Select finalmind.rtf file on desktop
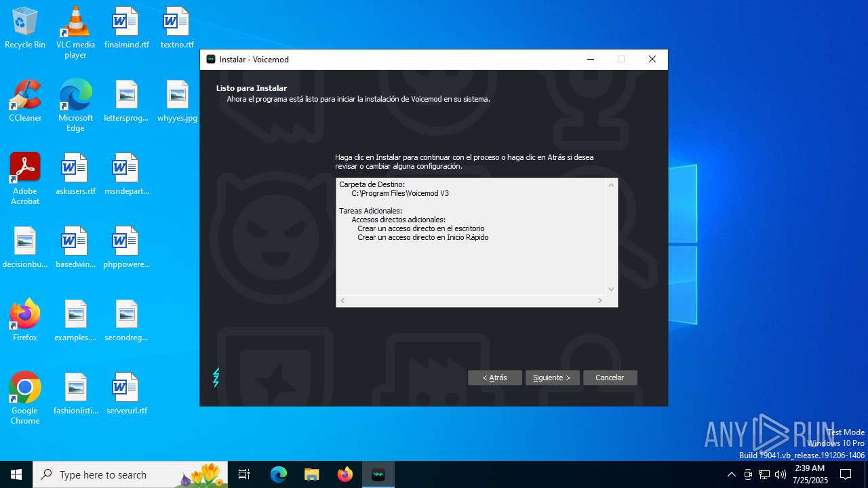 coord(126,28)
